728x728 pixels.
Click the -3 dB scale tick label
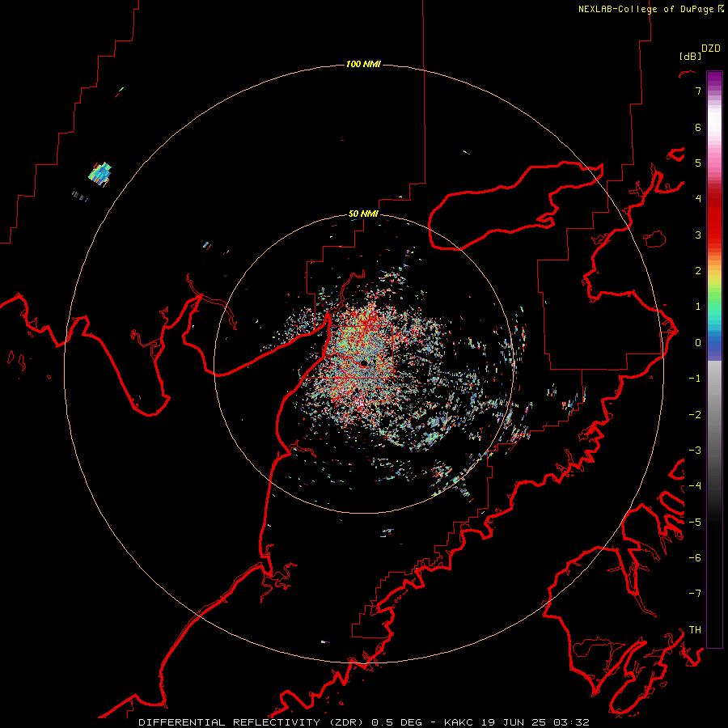695,451
